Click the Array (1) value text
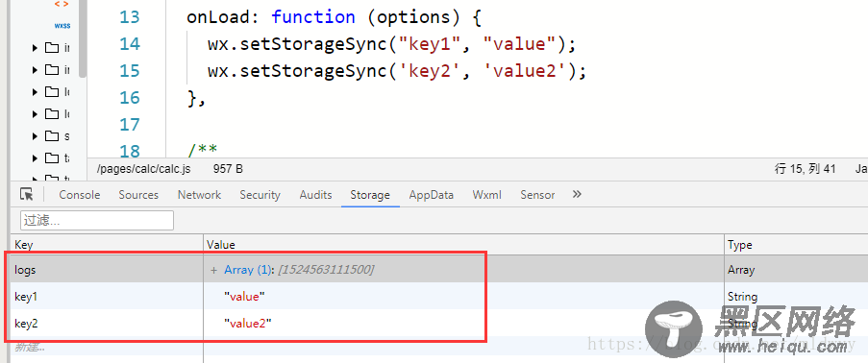This screenshot has height=363, width=868. (249, 270)
